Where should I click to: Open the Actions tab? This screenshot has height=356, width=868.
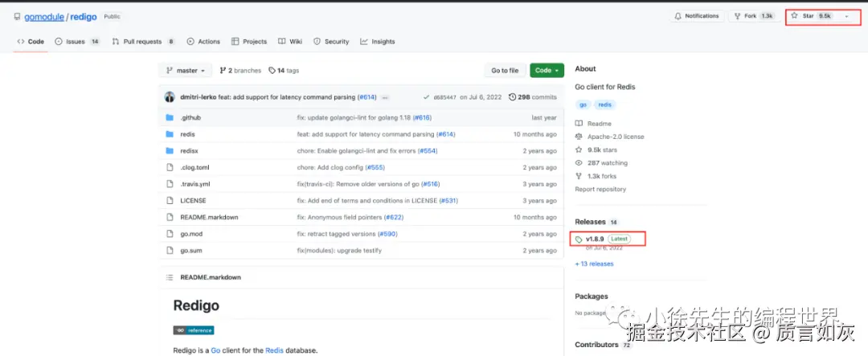[203, 42]
